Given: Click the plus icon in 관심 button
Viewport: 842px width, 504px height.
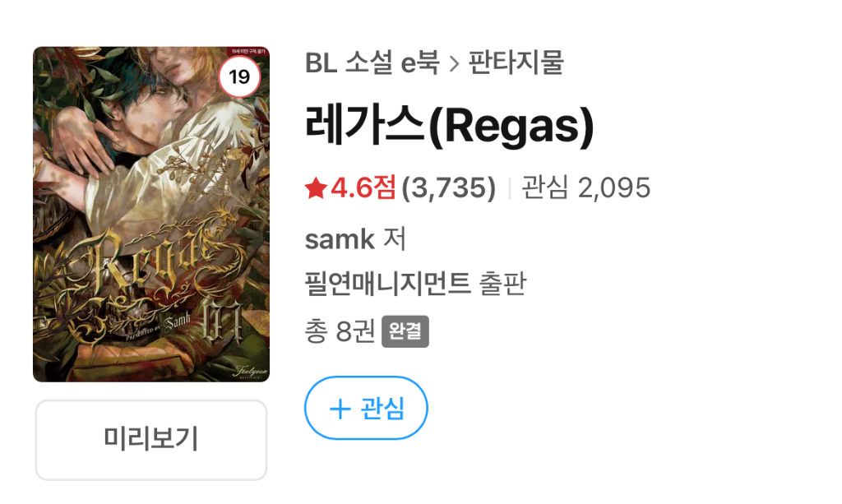Looking at the screenshot, I should pos(340,409).
